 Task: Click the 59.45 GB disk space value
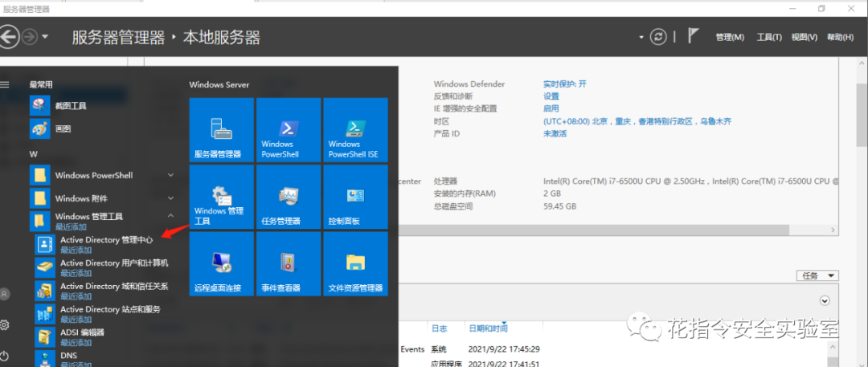559,206
